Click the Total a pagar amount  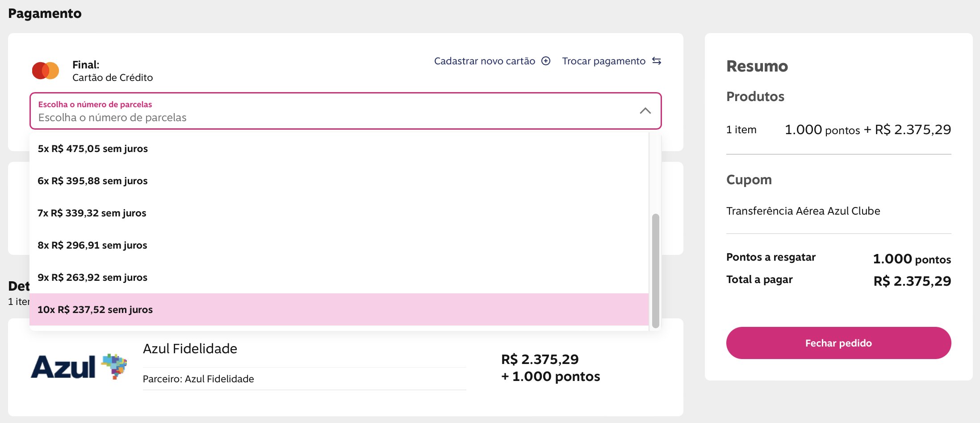[912, 281]
